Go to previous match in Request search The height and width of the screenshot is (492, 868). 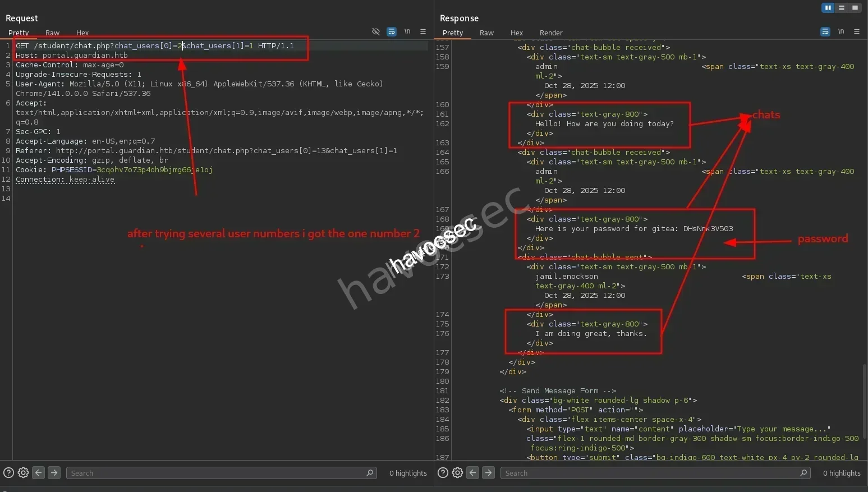(38, 473)
